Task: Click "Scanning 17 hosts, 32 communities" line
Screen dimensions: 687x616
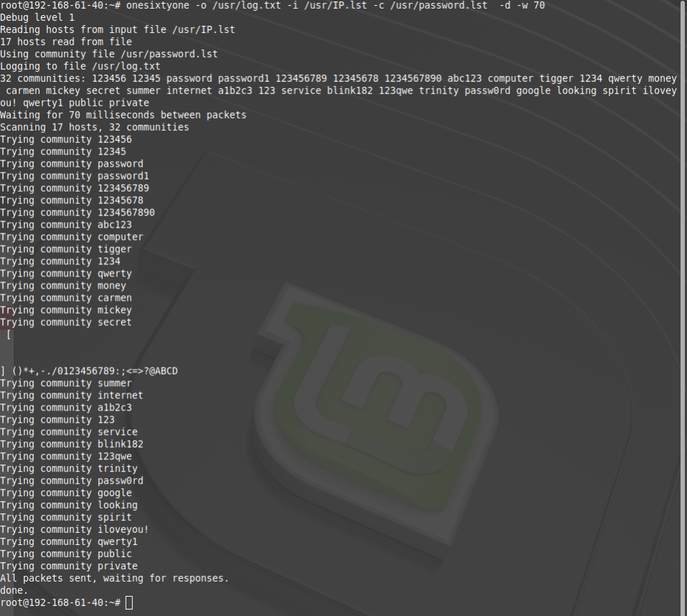Action: [x=94, y=127]
